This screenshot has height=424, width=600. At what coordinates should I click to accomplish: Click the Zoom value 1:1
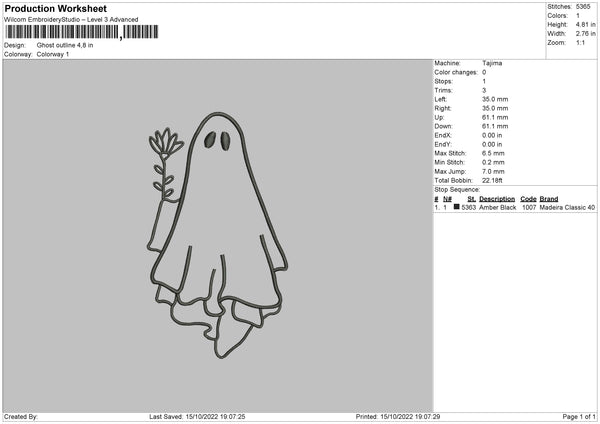580,43
